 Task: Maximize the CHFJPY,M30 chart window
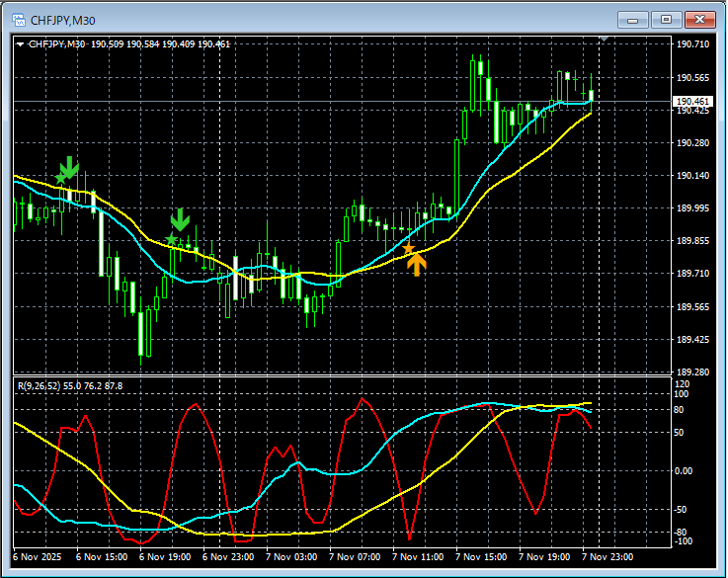pos(666,20)
